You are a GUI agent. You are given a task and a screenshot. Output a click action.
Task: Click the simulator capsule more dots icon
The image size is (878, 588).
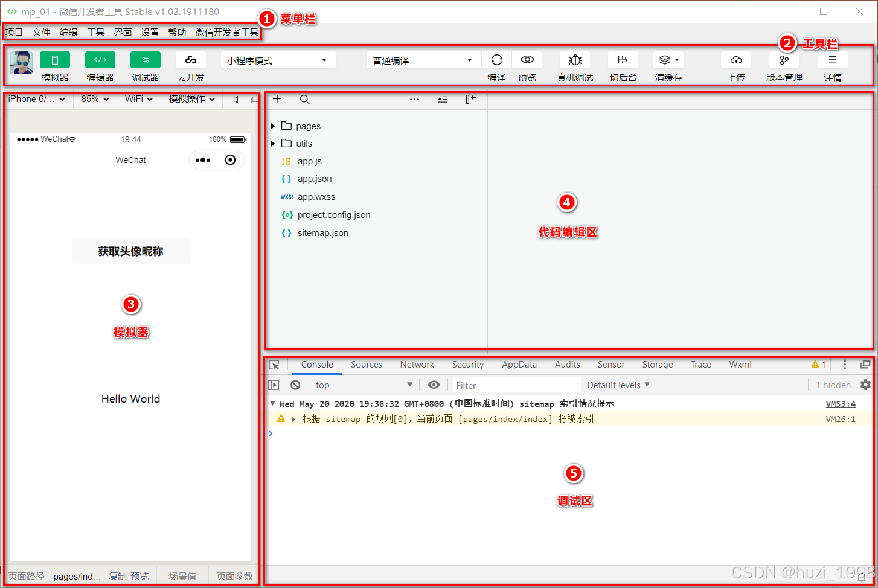[203, 160]
